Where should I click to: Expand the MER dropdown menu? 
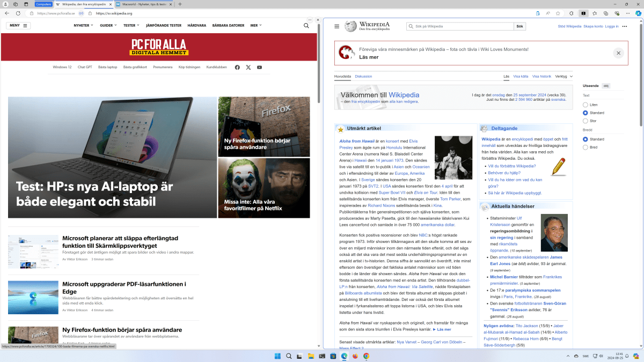pos(256,25)
